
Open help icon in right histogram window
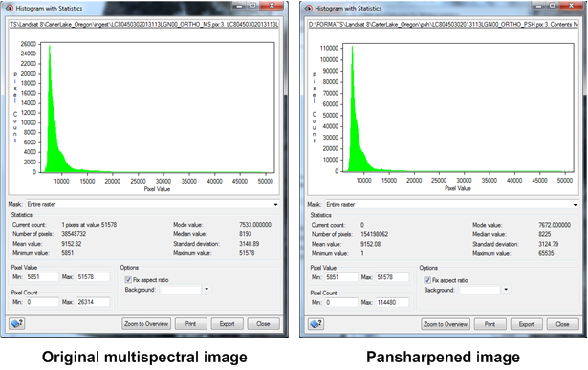[x=316, y=324]
